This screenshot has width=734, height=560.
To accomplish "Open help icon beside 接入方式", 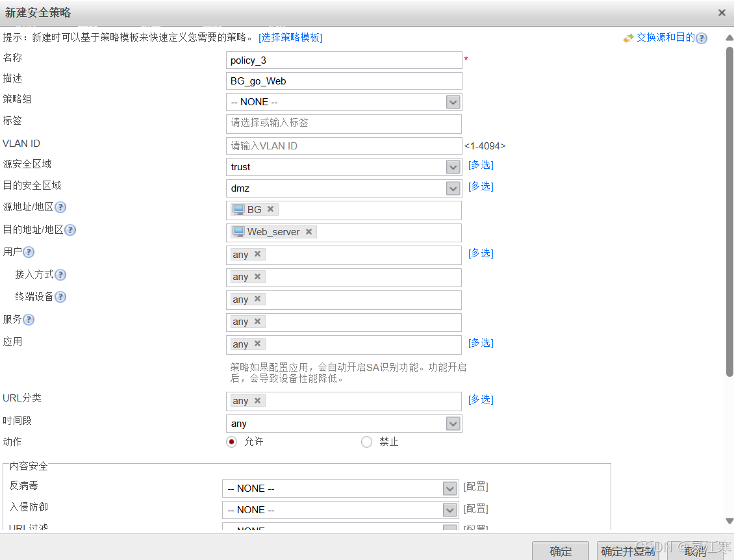I will (60, 274).
